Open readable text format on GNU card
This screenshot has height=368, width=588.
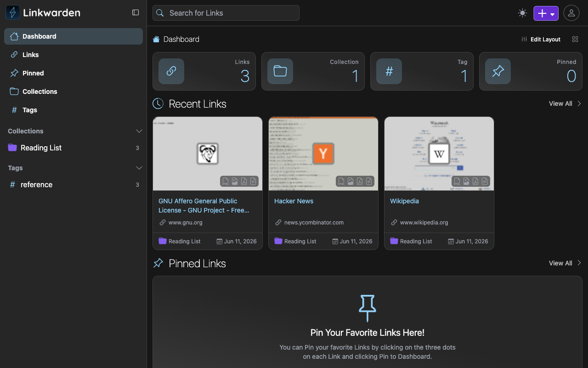click(x=253, y=181)
